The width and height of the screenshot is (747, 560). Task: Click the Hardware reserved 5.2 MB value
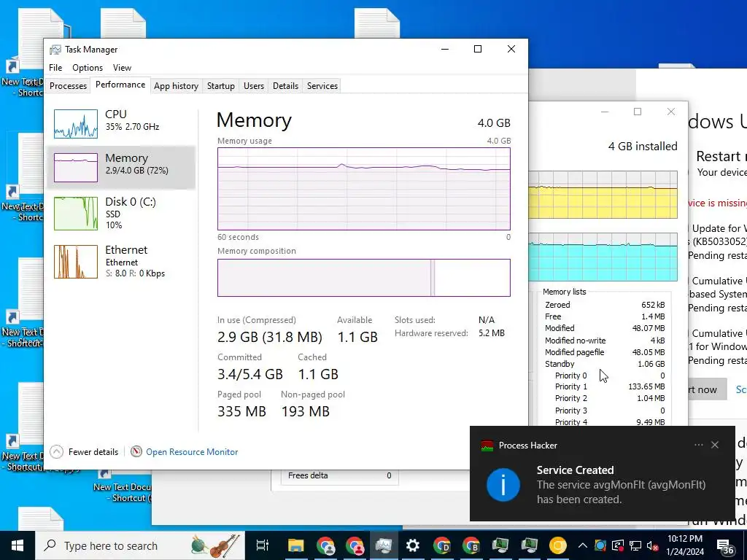click(491, 333)
